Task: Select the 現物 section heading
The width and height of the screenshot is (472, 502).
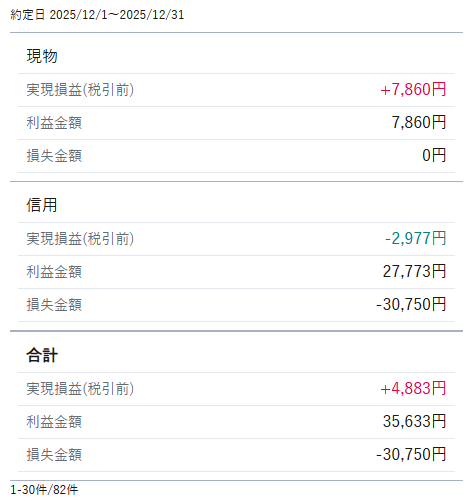Action: point(42,56)
